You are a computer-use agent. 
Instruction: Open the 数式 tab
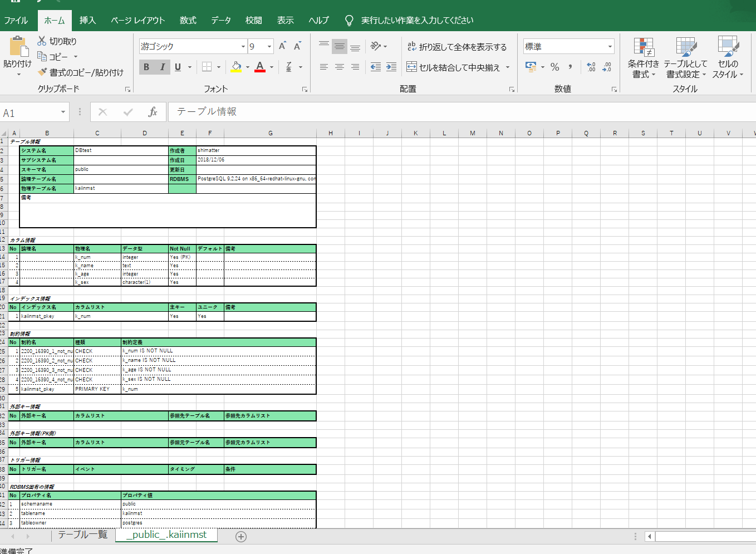pyautogui.click(x=188, y=21)
